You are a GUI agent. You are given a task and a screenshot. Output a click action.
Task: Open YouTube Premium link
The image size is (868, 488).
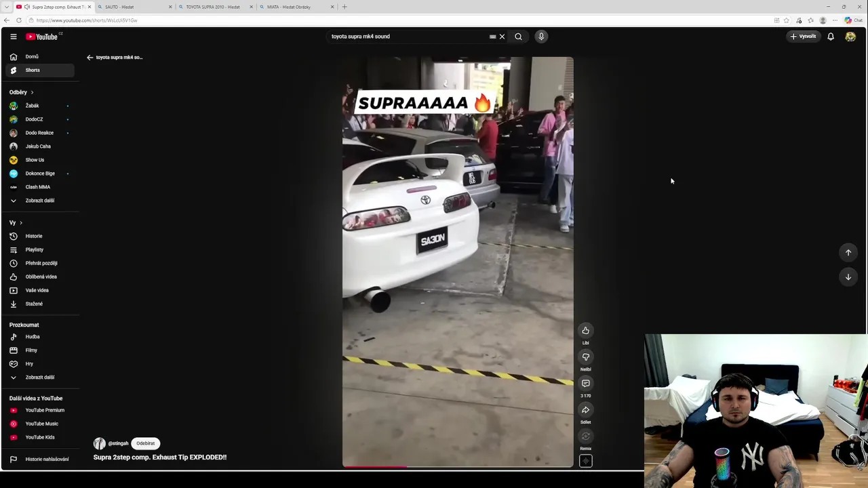tap(40, 410)
